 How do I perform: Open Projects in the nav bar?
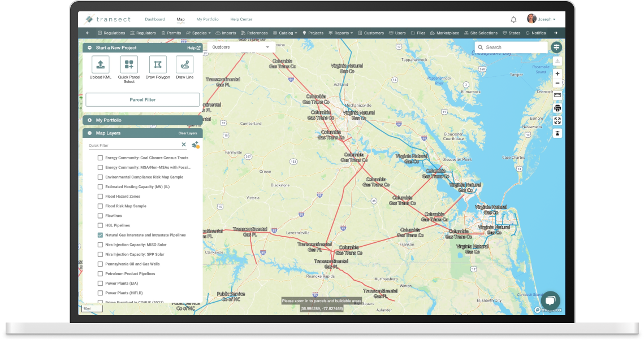point(313,33)
